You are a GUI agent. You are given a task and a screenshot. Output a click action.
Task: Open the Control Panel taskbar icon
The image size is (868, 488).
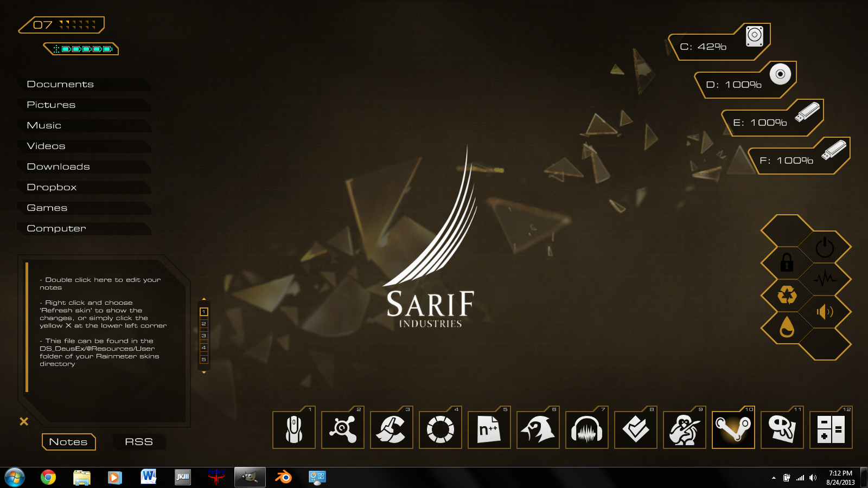[x=317, y=477]
